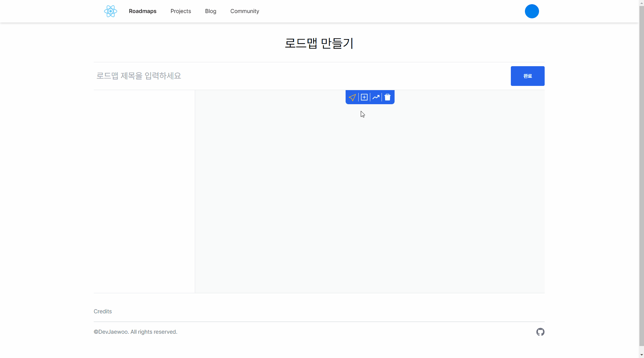The image size is (644, 358).
Task: Navigate to the Projects page
Action: click(181, 11)
